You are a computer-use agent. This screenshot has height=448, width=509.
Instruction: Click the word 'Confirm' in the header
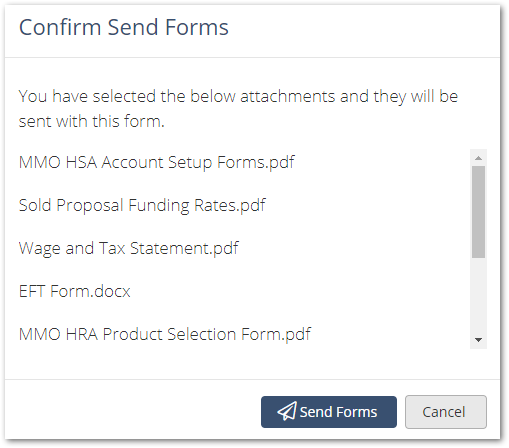tap(60, 27)
